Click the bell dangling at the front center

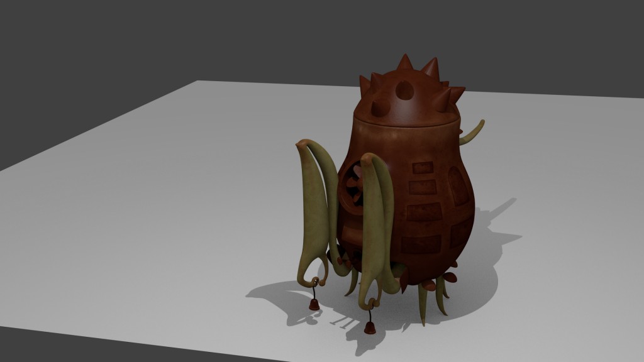(370, 329)
